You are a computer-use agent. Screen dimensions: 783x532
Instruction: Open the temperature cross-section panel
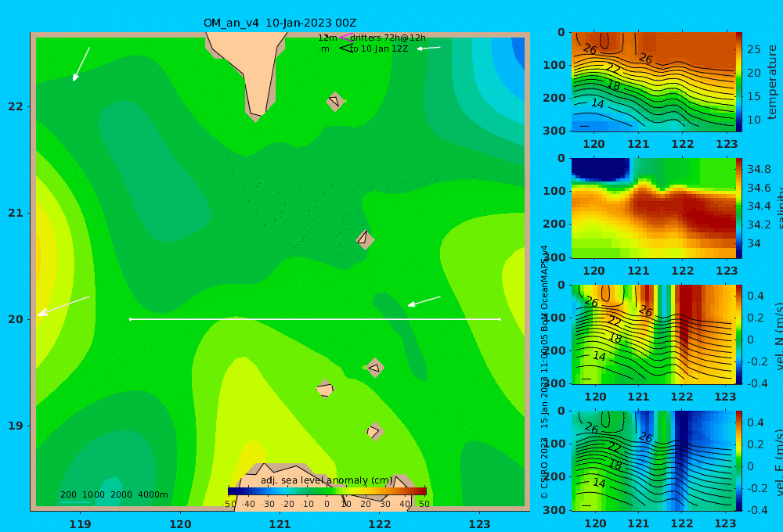653,82
